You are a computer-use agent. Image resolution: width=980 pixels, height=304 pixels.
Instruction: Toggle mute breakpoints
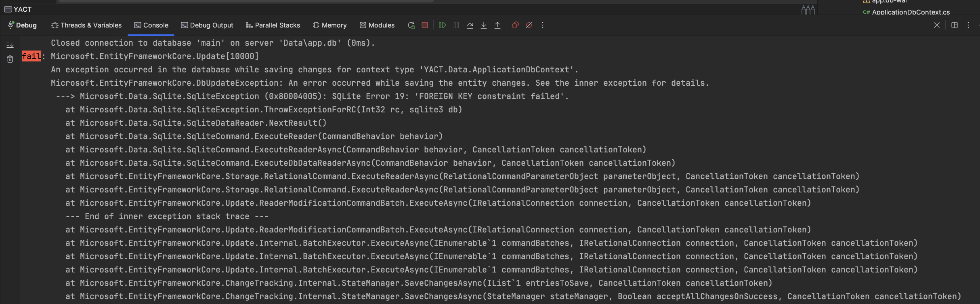[529, 25]
